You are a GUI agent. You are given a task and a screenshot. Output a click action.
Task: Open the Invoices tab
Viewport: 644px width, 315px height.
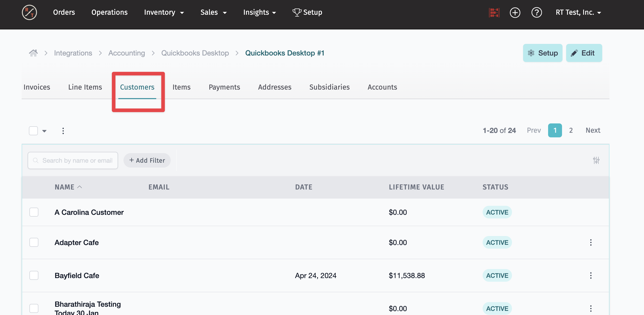37,87
